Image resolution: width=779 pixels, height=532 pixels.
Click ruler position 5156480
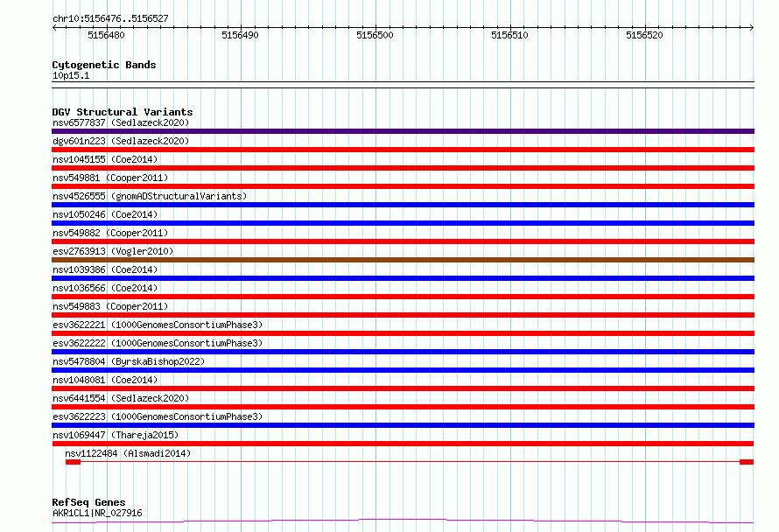coord(106,35)
